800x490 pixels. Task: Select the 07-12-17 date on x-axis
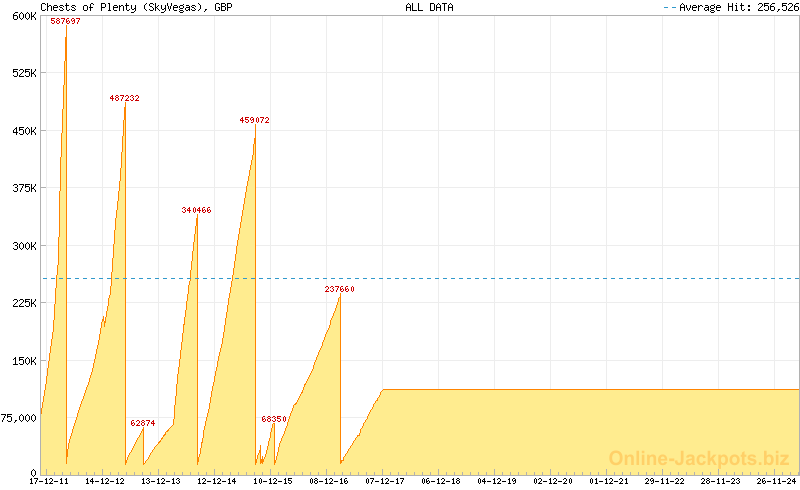coord(384,481)
